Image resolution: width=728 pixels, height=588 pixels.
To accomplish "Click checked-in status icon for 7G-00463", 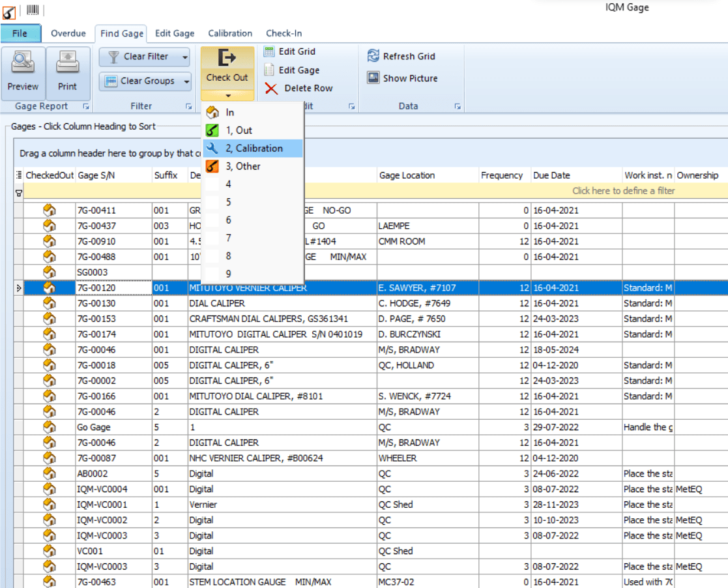I will (x=49, y=581).
